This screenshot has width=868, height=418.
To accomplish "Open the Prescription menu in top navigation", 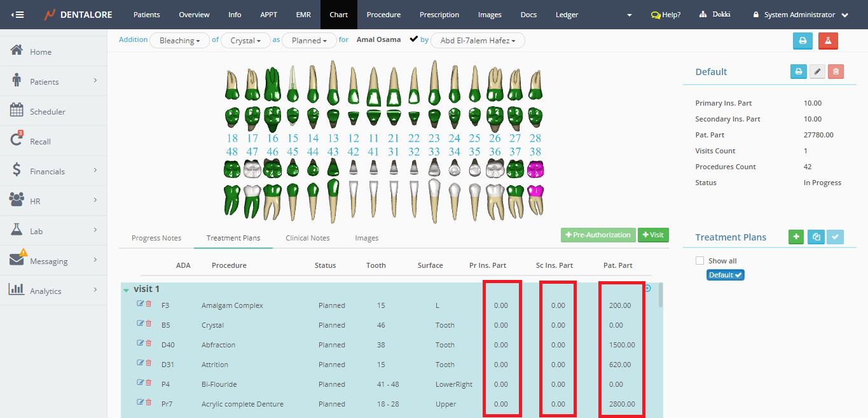I will (x=439, y=15).
